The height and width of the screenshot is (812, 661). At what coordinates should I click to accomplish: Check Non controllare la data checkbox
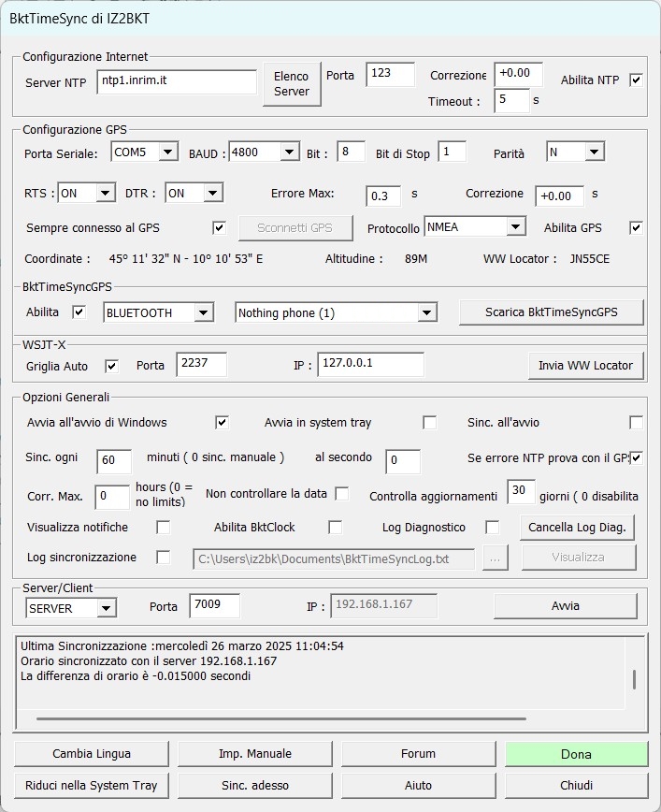tap(341, 494)
